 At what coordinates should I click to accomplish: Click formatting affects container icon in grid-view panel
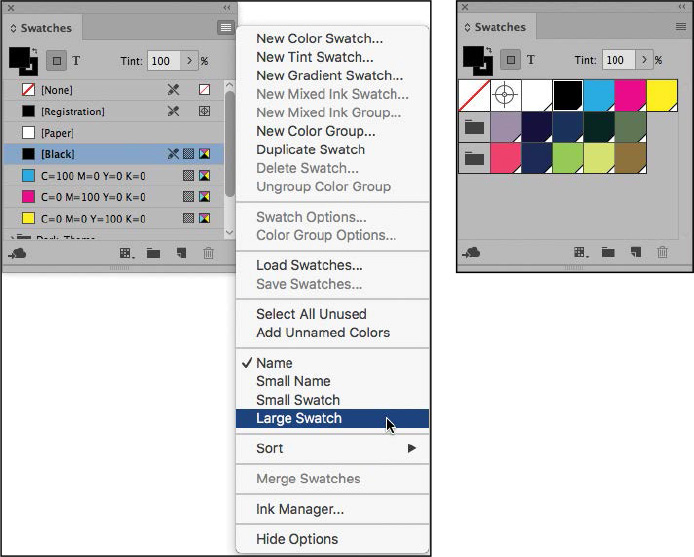pos(507,60)
